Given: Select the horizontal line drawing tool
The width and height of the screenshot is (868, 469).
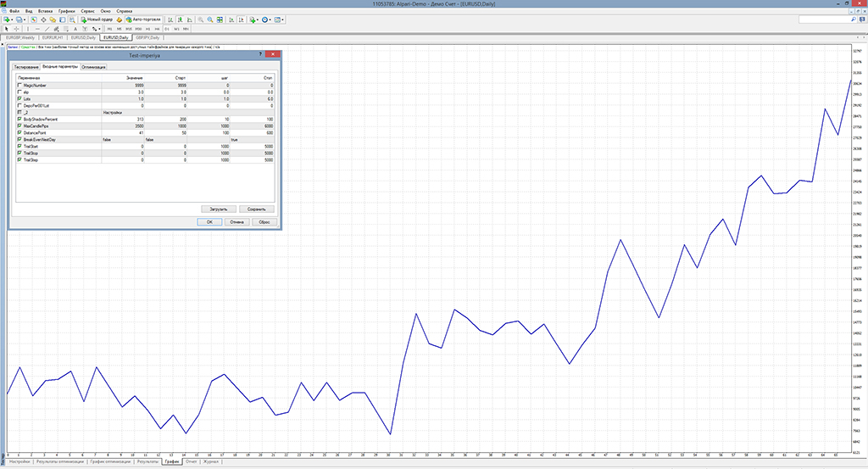Looking at the screenshot, I should pyautogui.click(x=37, y=29).
